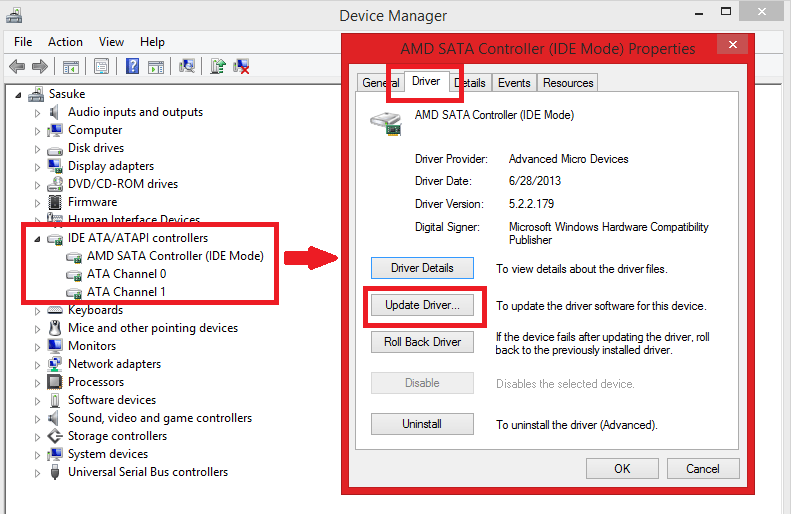Image resolution: width=791 pixels, height=514 pixels.
Task: Switch to the Resources tab
Action: pyautogui.click(x=568, y=83)
